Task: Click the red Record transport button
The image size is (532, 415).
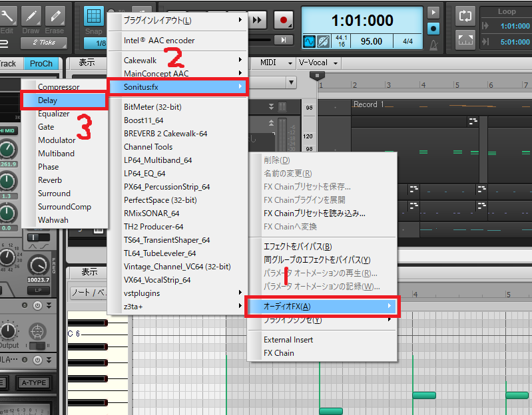Action: (x=283, y=21)
